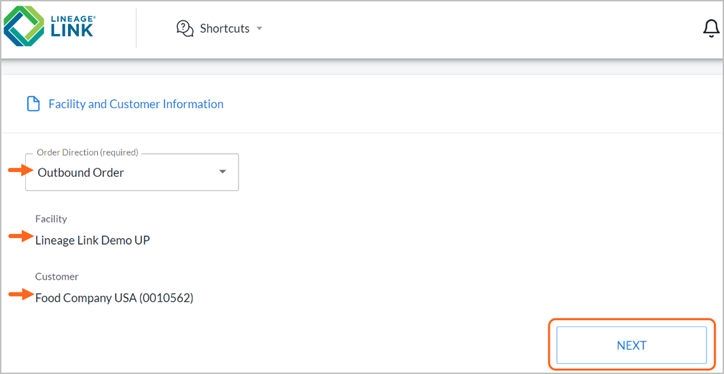Viewport: 724px width, 374px height.
Task: Click the Shortcuts chat question-mark icon
Action: point(185,29)
